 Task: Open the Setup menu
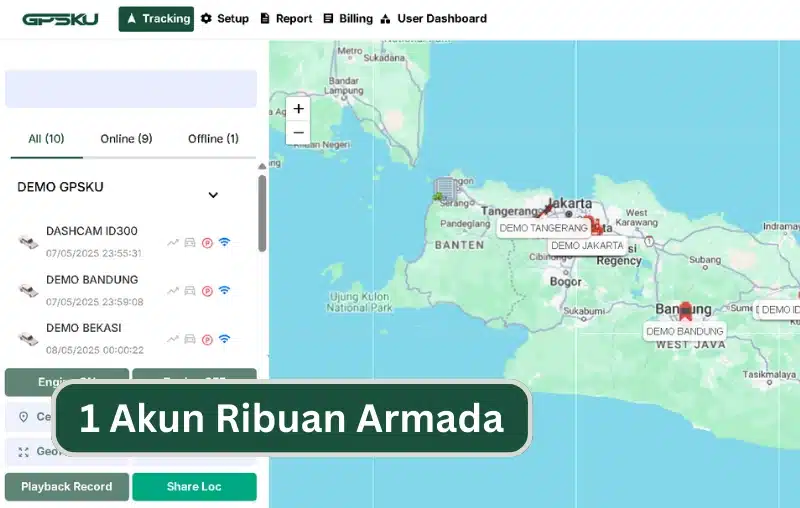[224, 19]
